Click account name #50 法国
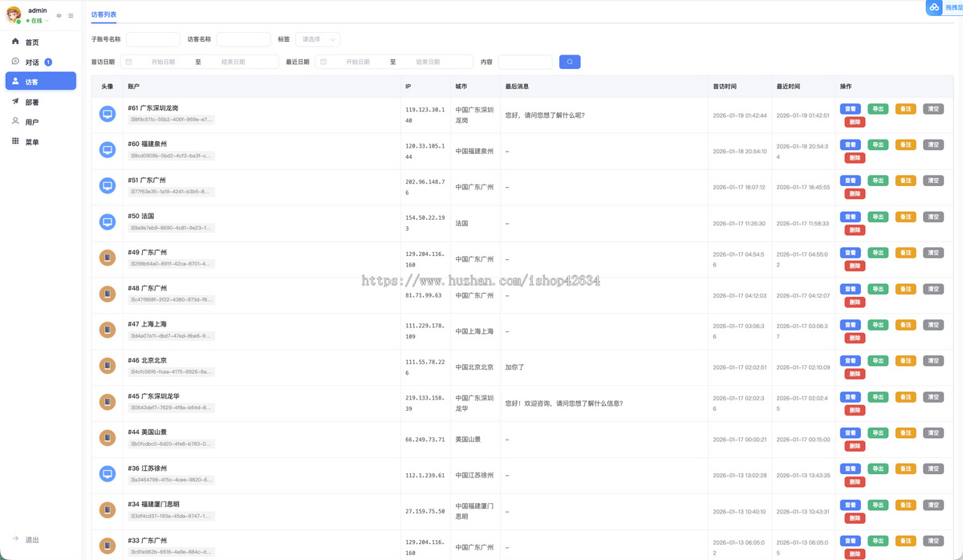Image resolution: width=963 pixels, height=560 pixels. tap(140, 217)
